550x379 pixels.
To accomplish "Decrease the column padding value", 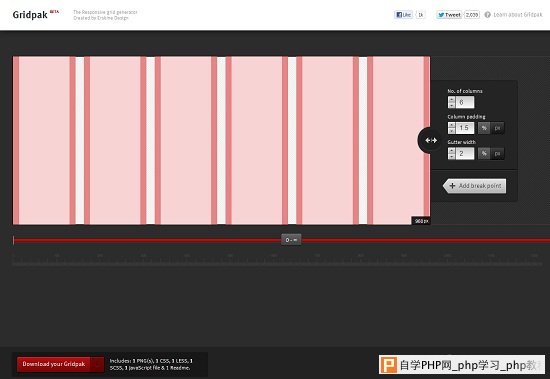I will (451, 131).
